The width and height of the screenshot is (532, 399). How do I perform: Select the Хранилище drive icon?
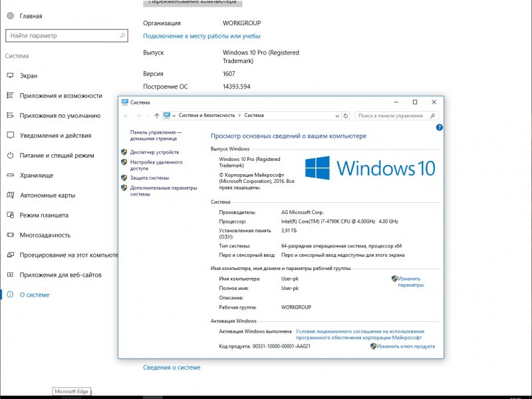[11, 175]
